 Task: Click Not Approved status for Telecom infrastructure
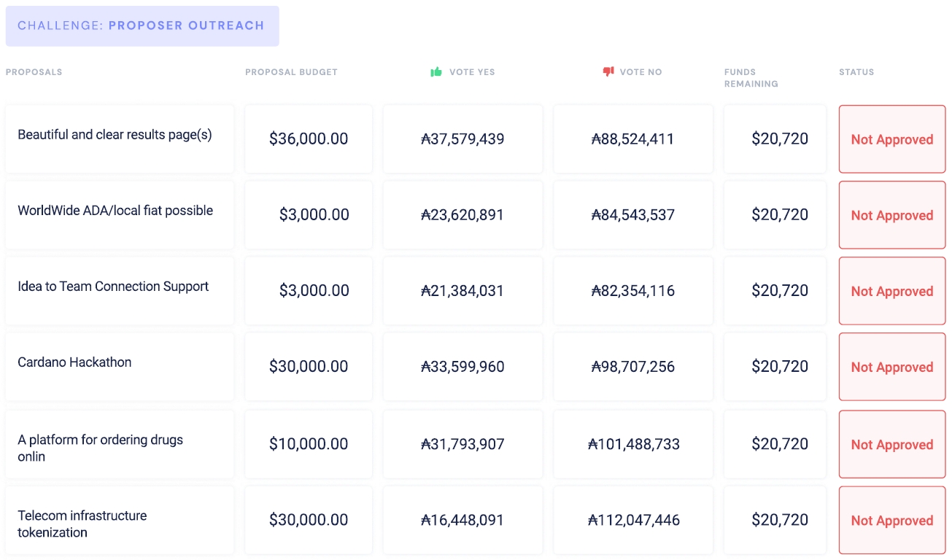click(891, 521)
